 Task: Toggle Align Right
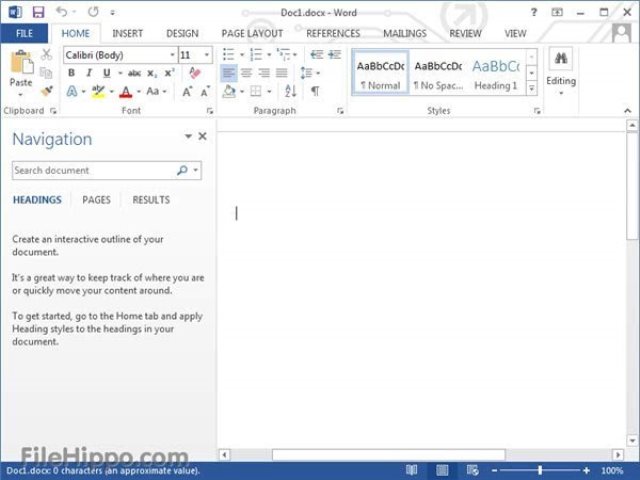[264, 73]
